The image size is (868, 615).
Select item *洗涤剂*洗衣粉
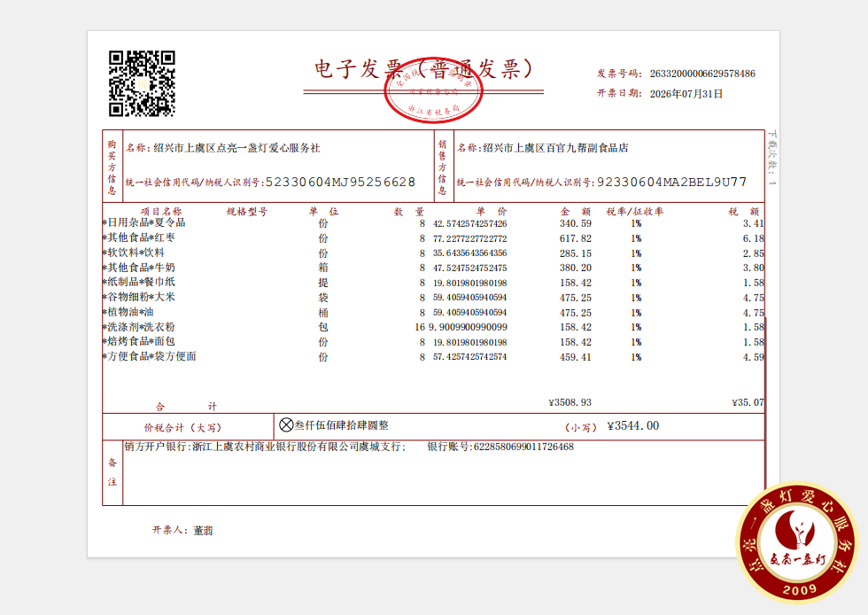[139, 327]
